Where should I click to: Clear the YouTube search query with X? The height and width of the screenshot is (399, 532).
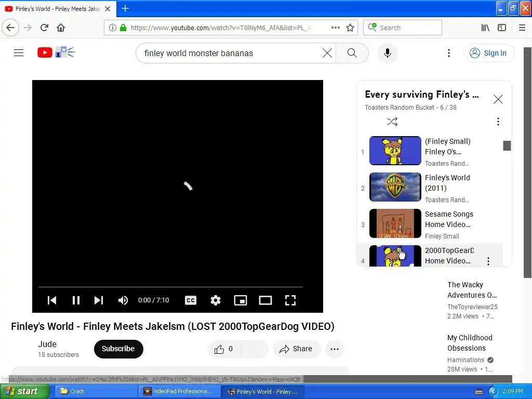tap(327, 53)
